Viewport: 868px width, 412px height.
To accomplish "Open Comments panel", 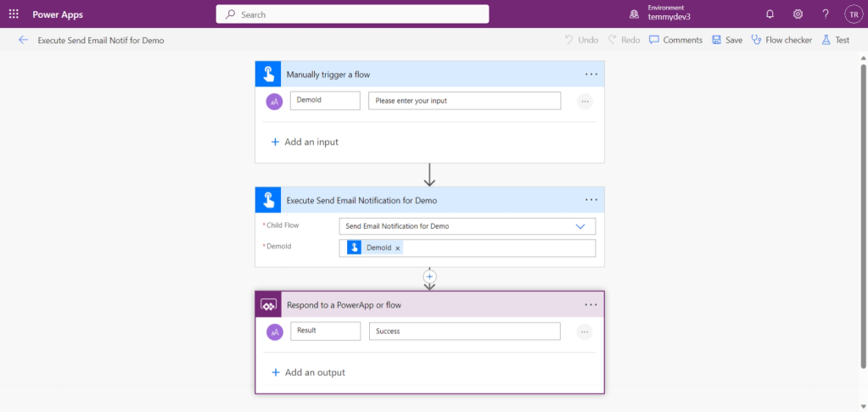I will 676,40.
